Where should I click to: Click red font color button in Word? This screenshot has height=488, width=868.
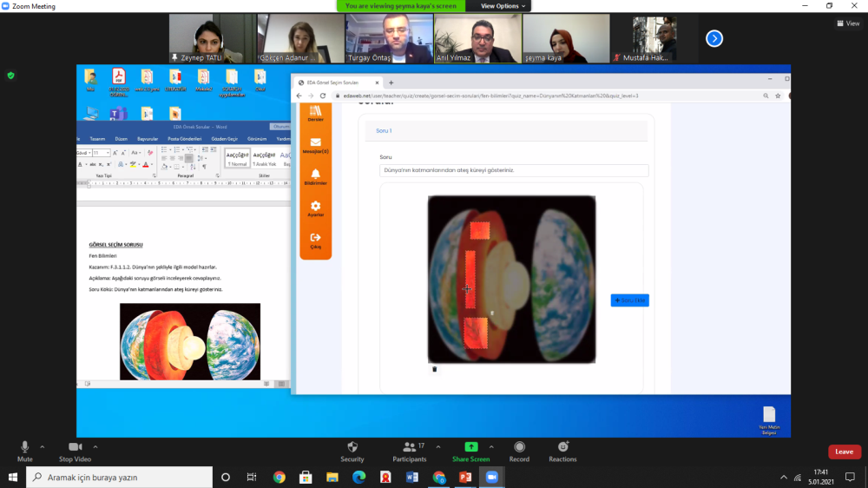(x=146, y=164)
